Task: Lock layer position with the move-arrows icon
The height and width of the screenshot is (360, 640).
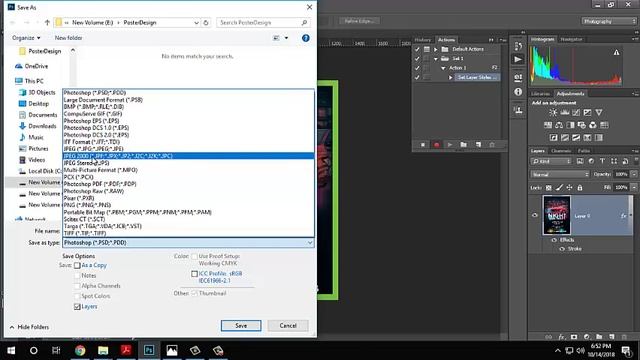Action: coord(569,187)
